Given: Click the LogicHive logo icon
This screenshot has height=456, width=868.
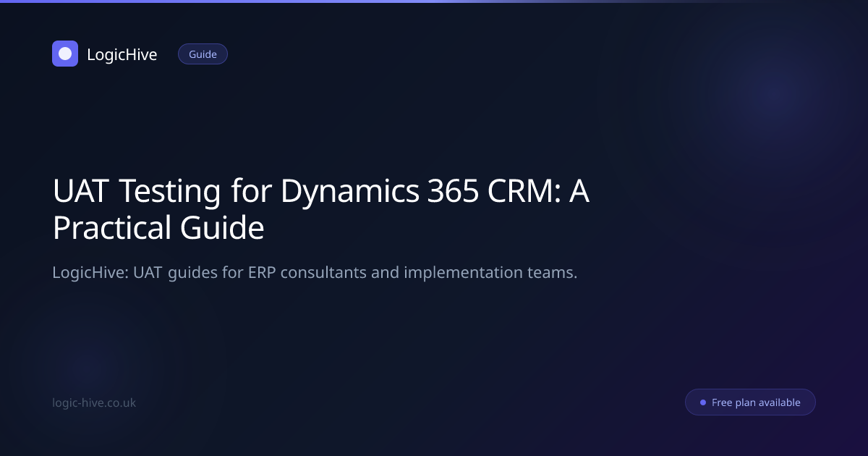Looking at the screenshot, I should (x=65, y=54).
